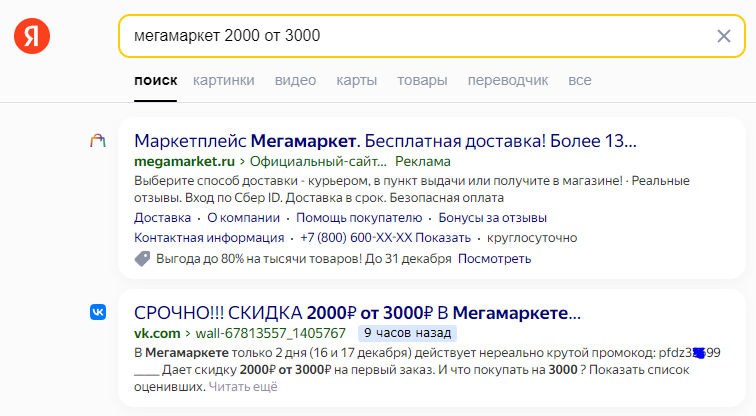
Task: Switch to видео tab
Action: 296,81
